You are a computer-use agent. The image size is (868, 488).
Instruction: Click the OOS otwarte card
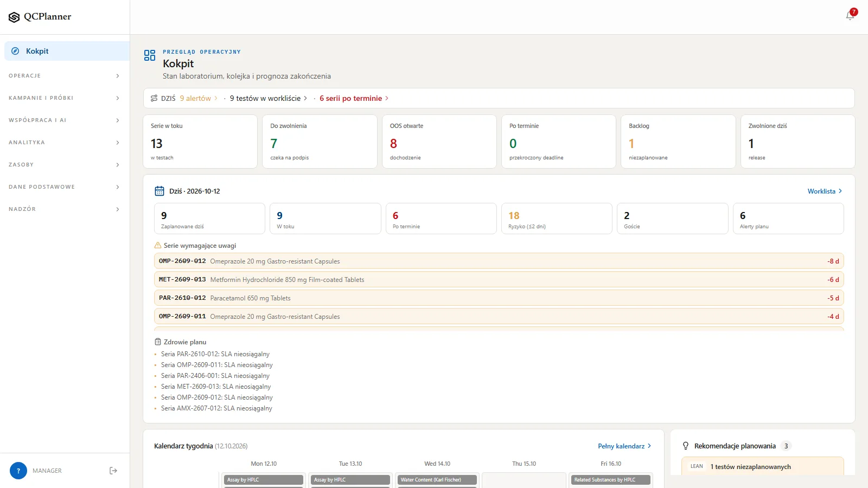point(439,142)
